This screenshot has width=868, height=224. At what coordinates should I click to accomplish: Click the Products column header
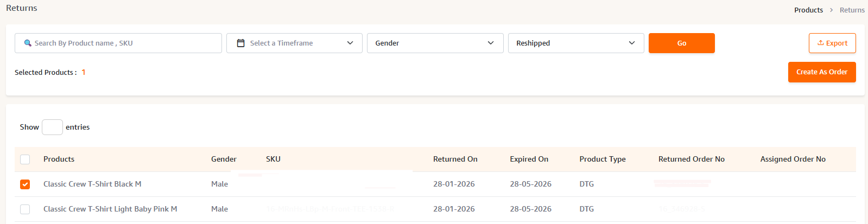tap(59, 159)
